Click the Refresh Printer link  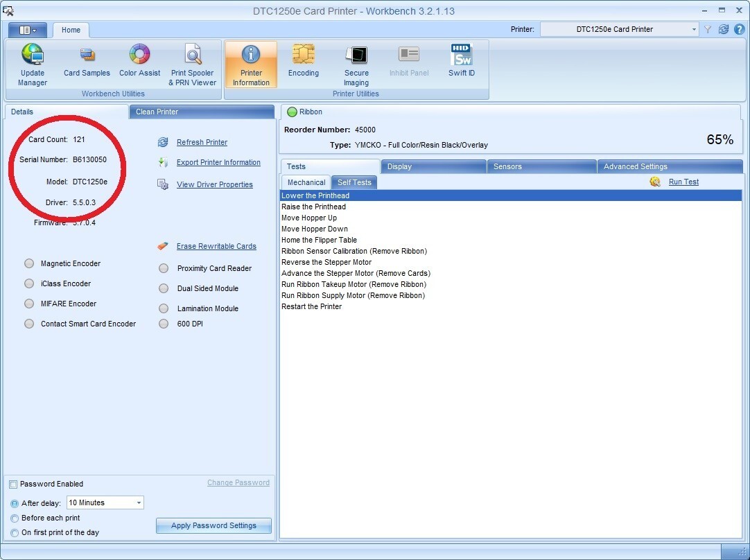point(202,142)
